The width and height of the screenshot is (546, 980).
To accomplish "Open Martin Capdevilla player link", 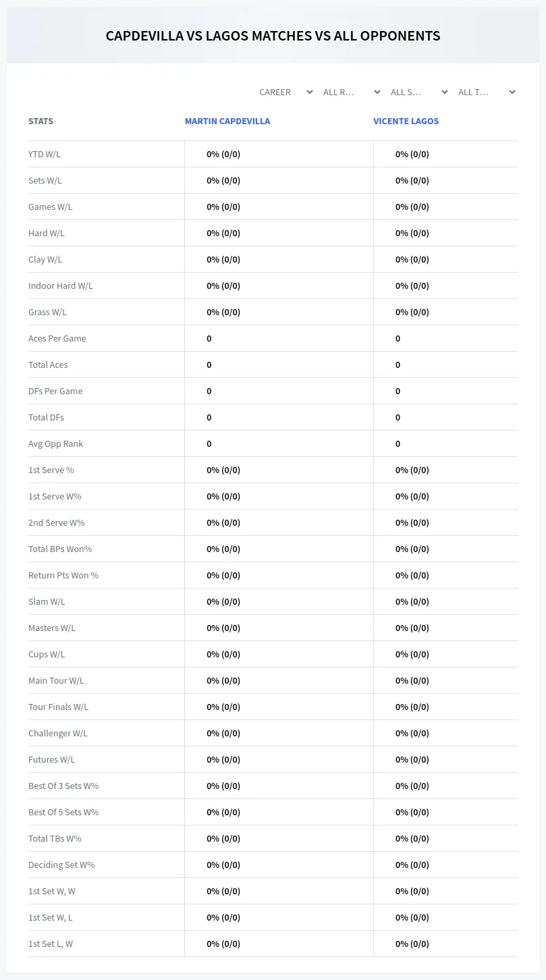I will pyautogui.click(x=227, y=121).
